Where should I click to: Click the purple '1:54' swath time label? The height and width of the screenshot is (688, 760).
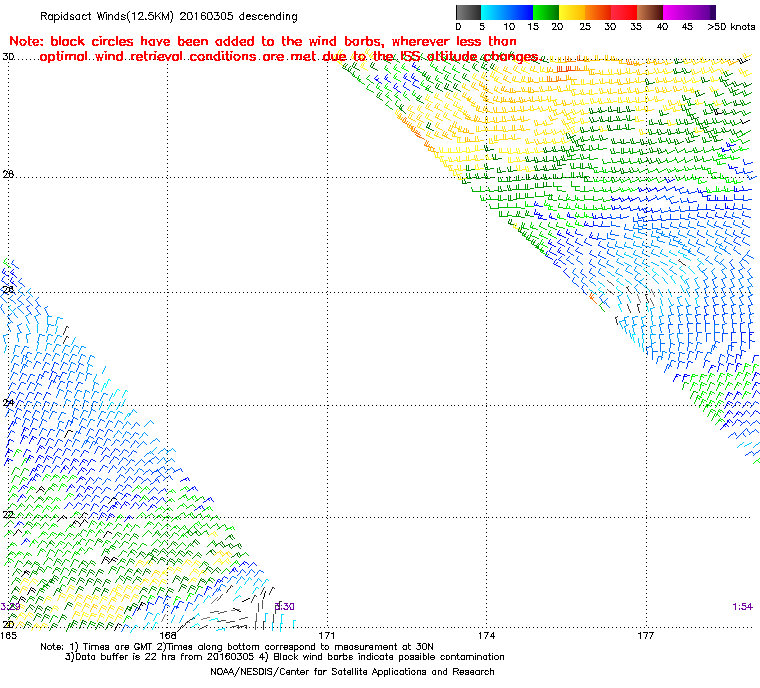[742, 607]
